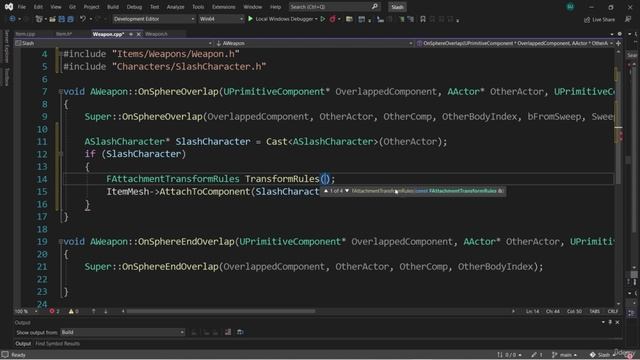Go to previous issue up arrow
This screenshot has width=640, height=360.
click(x=93, y=311)
